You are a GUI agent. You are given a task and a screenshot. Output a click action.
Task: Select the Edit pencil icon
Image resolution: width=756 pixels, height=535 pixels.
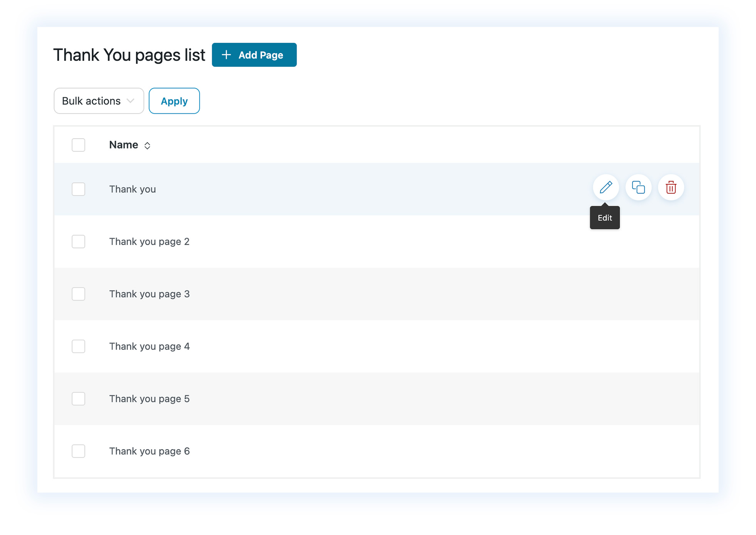point(606,188)
